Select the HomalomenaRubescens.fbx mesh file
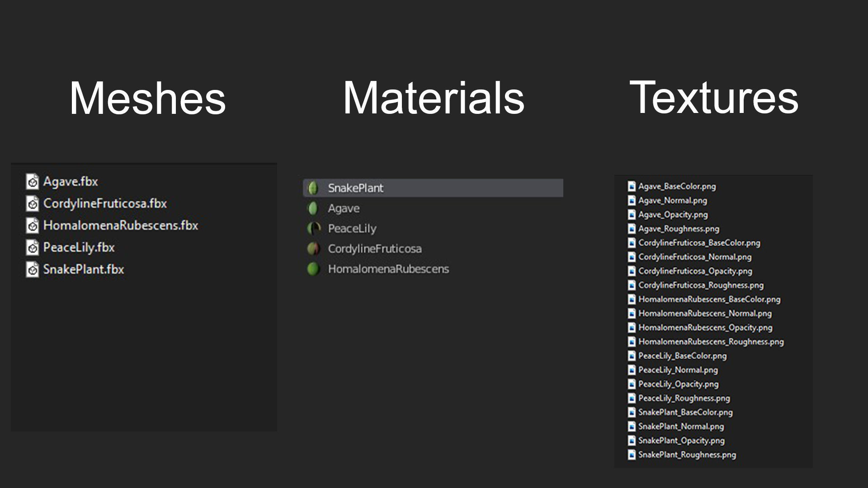The height and width of the screenshot is (488, 868). 120,225
